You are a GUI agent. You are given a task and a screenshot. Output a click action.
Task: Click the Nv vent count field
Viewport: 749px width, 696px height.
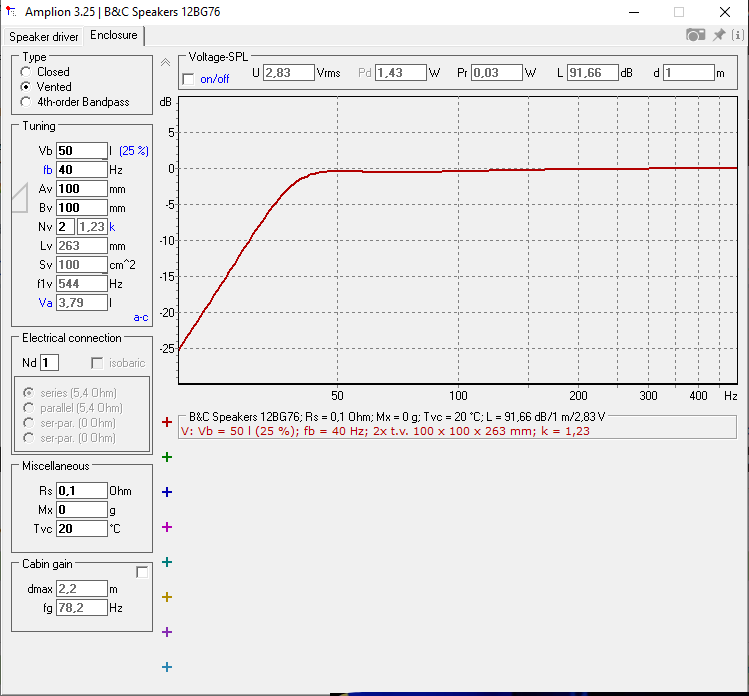click(x=65, y=226)
